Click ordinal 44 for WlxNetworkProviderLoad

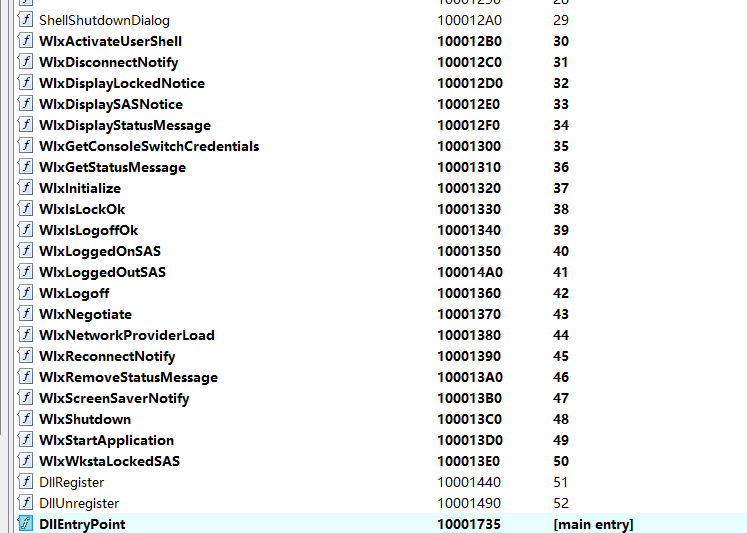tap(560, 335)
